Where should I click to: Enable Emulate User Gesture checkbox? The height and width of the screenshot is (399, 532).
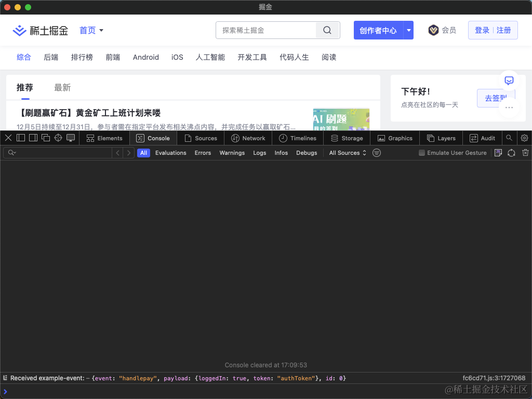click(x=422, y=153)
